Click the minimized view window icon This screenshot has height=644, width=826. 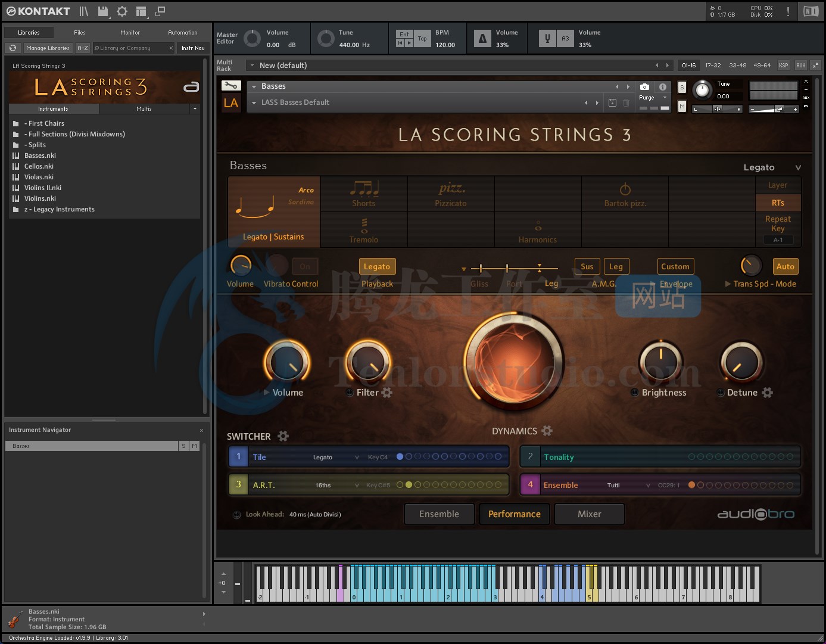[x=160, y=11]
